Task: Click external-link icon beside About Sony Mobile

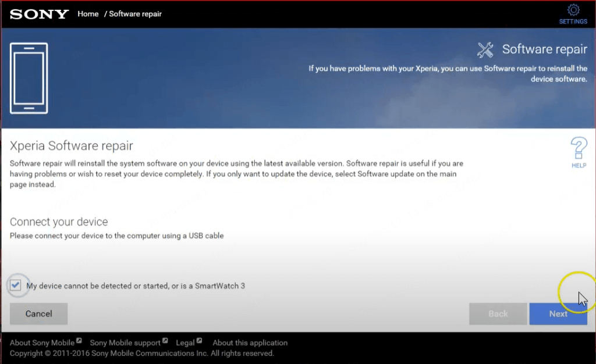Action: [x=79, y=341]
